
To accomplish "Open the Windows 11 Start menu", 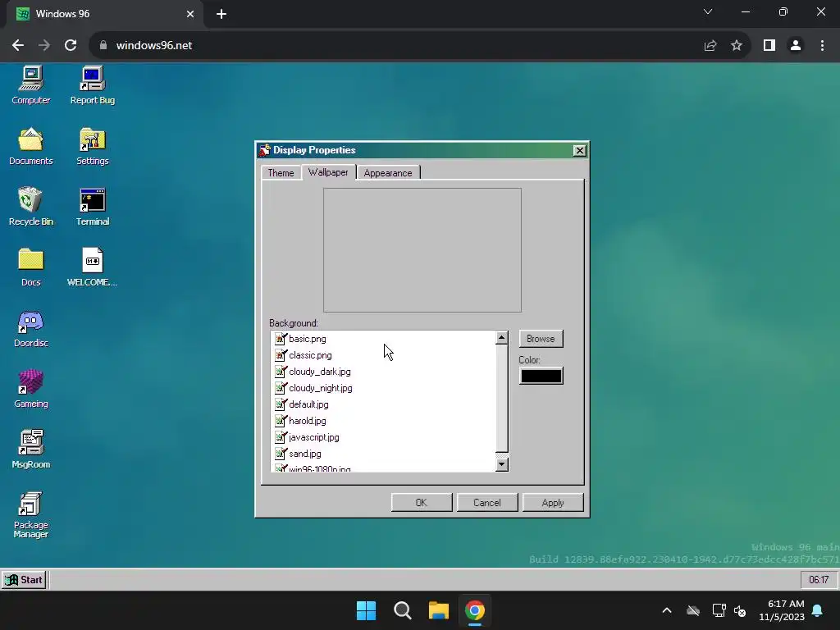I will (x=367, y=610).
